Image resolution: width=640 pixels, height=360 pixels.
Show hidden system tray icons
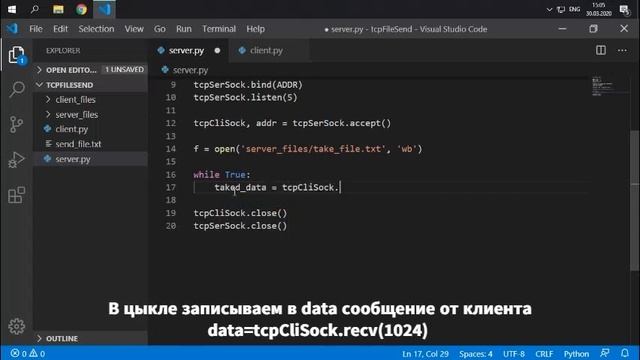click(x=549, y=9)
